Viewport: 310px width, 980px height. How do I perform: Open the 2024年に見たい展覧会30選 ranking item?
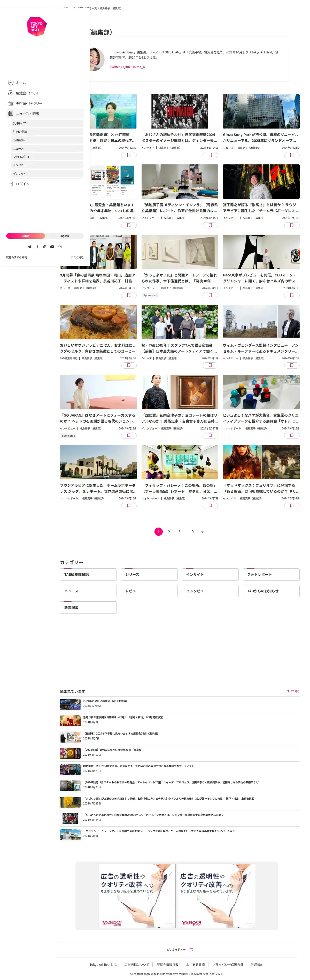click(x=179, y=704)
